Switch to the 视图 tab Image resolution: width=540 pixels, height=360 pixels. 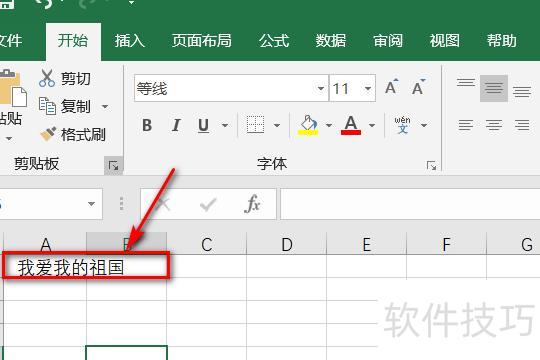pos(445,41)
